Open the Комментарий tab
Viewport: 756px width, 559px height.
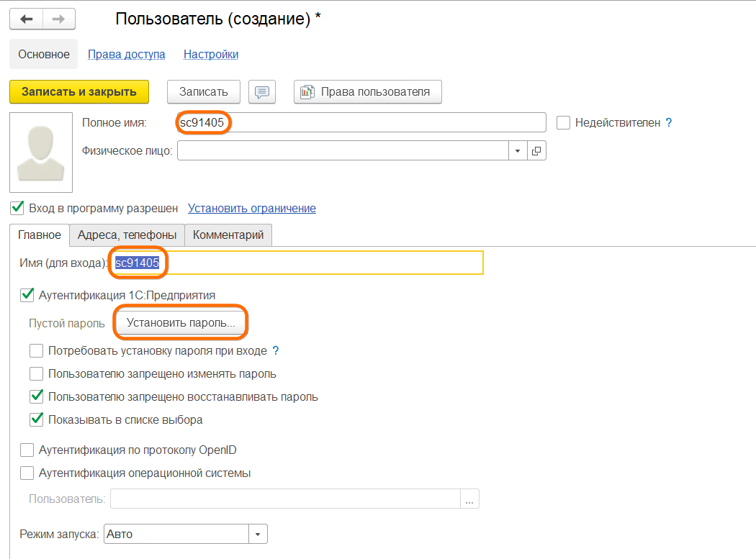coord(228,235)
